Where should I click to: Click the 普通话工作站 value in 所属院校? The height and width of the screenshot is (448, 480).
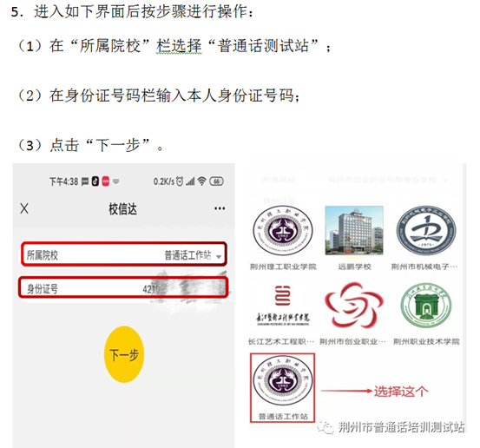coord(187,255)
